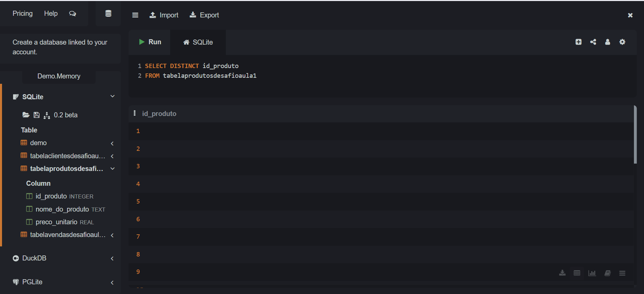Show the results as a bar chart
This screenshot has height=294, width=644.
592,273
